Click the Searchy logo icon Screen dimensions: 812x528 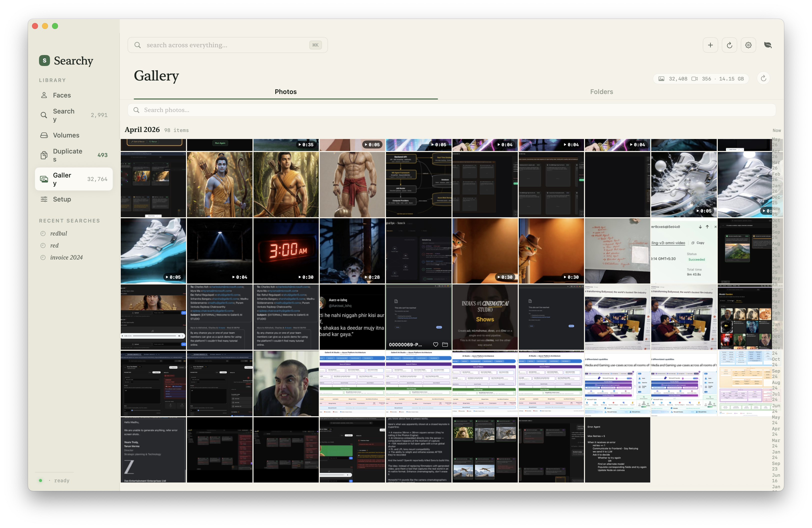(44, 60)
